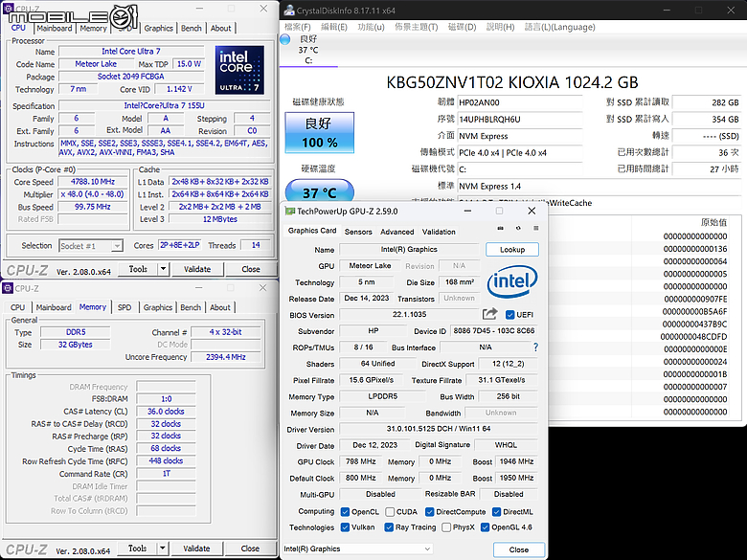Open the 磁碟(D) menu

tap(462, 27)
